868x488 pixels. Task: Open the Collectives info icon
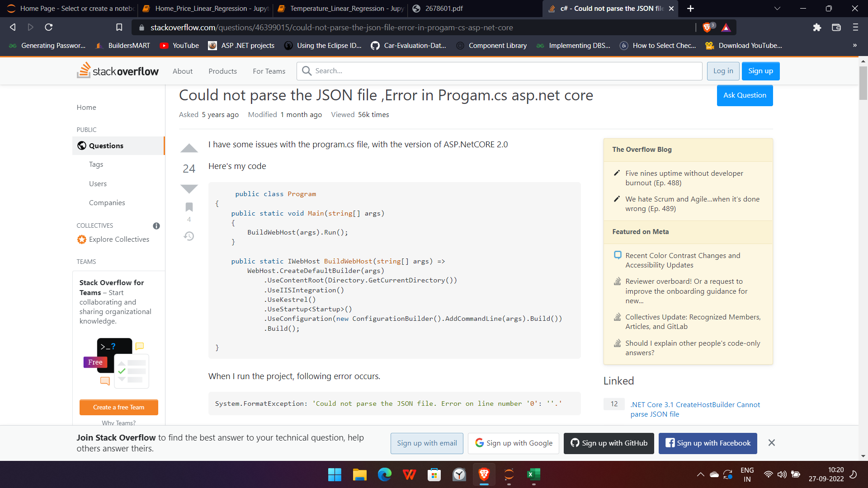point(156,226)
